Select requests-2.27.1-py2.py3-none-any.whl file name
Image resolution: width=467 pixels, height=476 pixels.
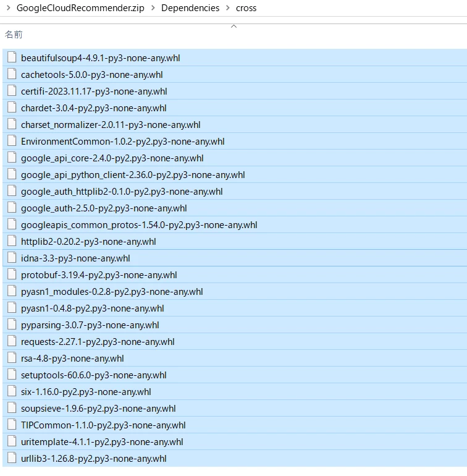pyautogui.click(x=98, y=342)
